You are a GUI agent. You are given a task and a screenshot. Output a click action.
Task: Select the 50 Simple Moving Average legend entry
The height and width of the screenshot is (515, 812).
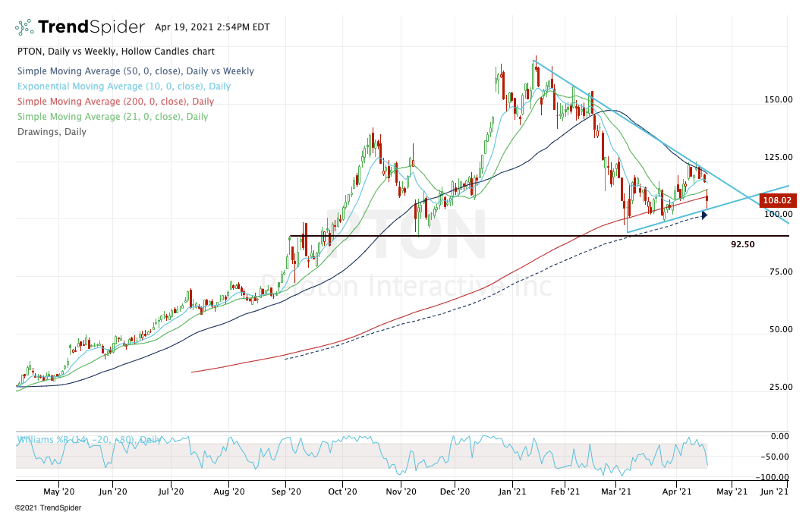136,71
